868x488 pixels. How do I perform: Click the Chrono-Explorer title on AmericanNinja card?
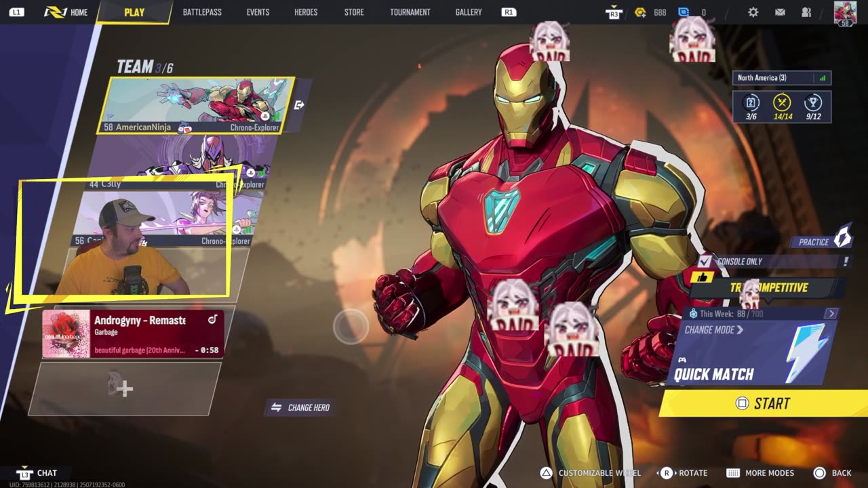pyautogui.click(x=254, y=127)
